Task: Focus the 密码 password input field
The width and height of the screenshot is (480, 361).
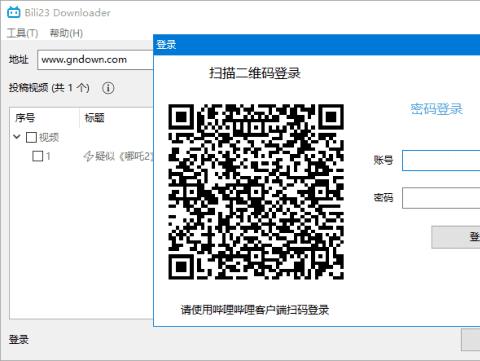Action: pos(441,198)
